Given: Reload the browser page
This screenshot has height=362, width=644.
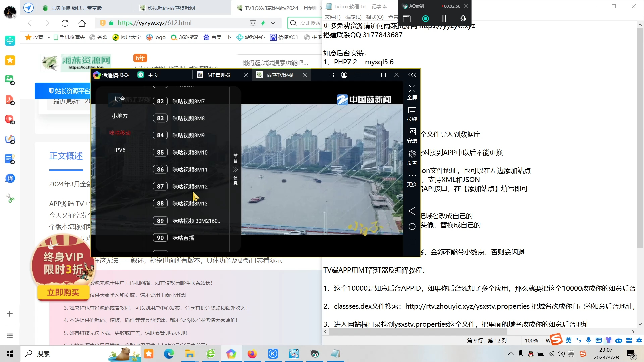Looking at the screenshot, I should 65,23.
